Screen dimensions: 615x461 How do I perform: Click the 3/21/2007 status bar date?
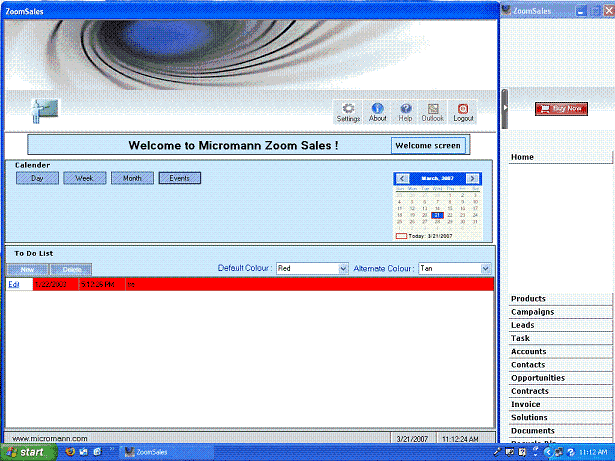pos(412,439)
